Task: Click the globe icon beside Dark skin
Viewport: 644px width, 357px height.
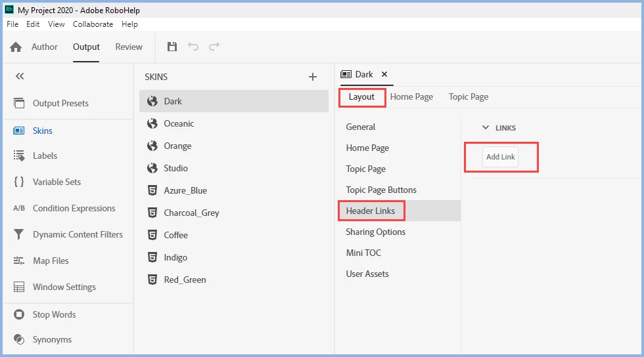Action: (x=152, y=101)
